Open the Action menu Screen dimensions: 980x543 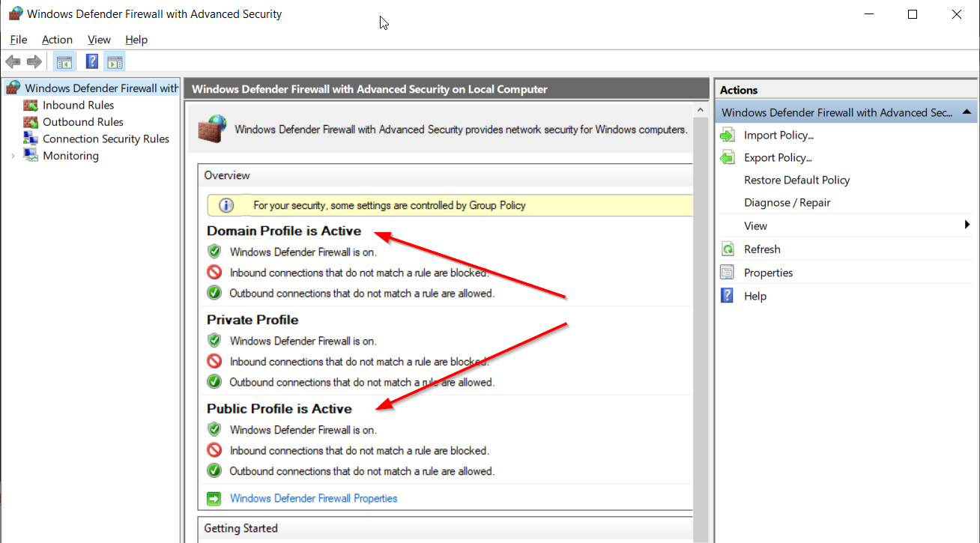[57, 40]
